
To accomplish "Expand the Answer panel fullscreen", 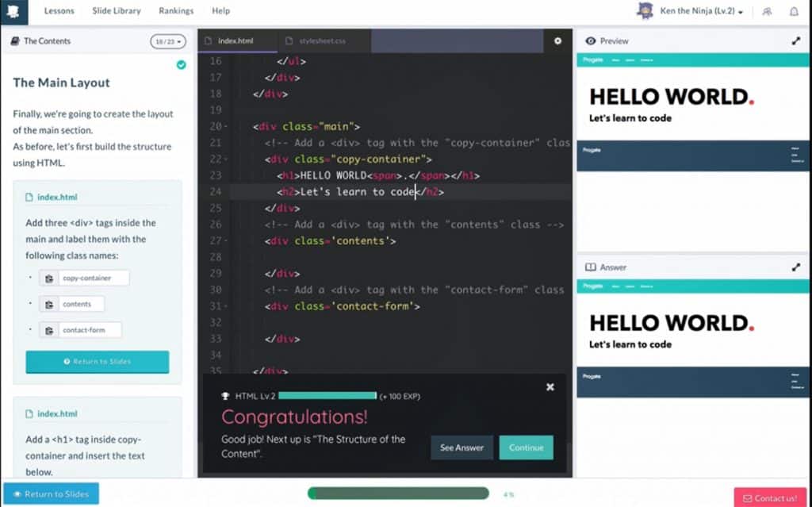I will (x=796, y=267).
